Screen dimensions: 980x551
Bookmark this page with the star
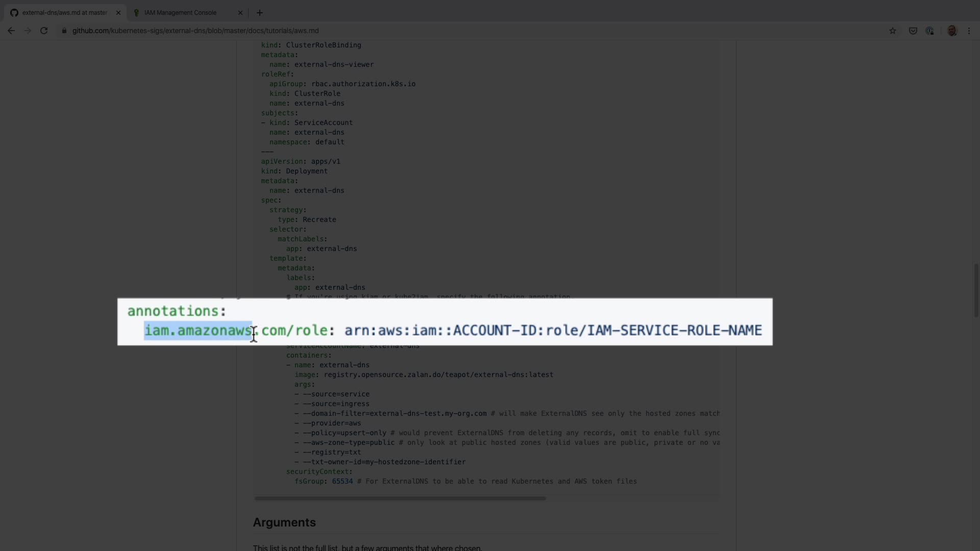point(892,31)
